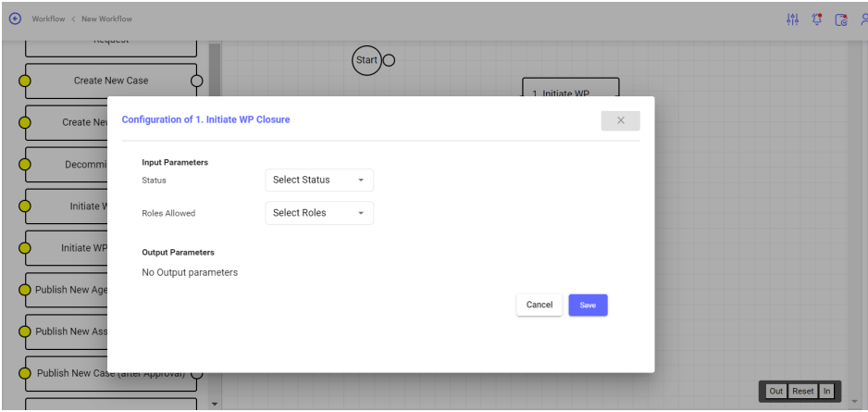The width and height of the screenshot is (868, 412).
Task: Click the Input Parameters heading
Action: coord(175,163)
